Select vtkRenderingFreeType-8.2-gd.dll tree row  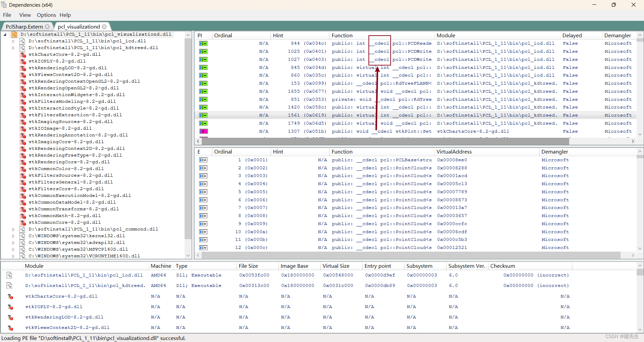tap(75, 155)
